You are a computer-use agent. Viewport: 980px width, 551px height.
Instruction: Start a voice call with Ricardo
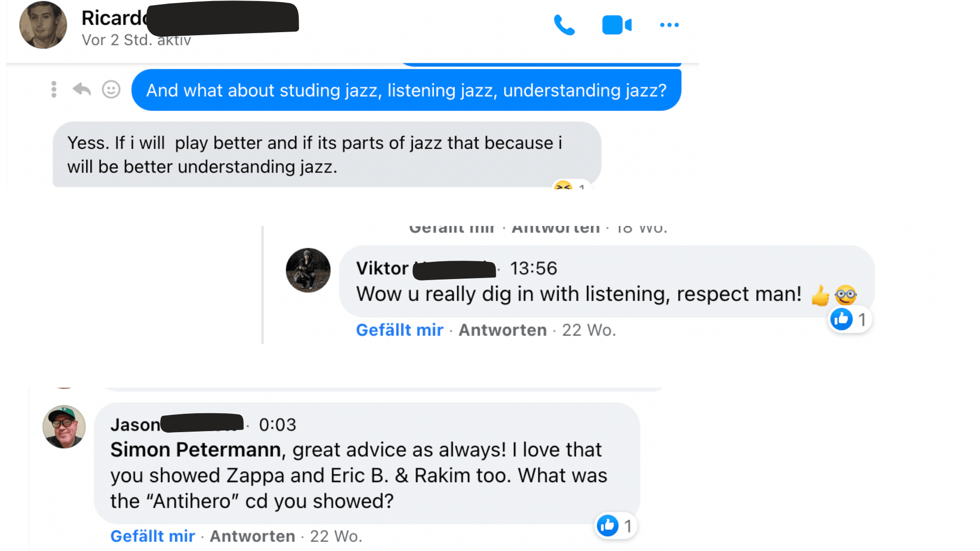564,25
